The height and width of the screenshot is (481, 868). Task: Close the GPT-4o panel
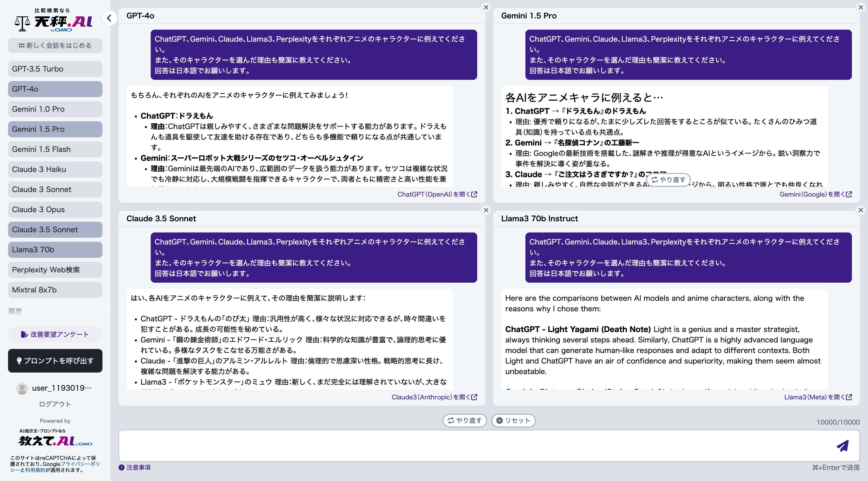tap(486, 8)
